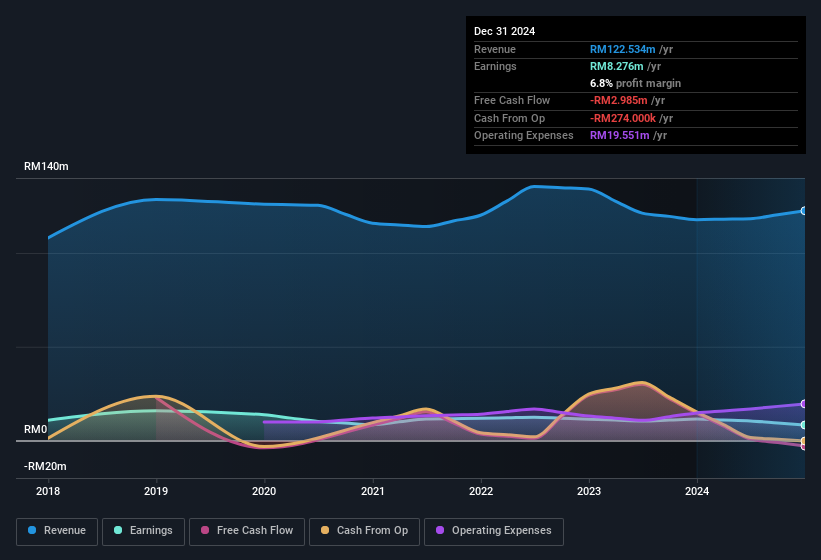This screenshot has height=560, width=821.
Task: Toggle the Earnings legend button
Action: 143,531
